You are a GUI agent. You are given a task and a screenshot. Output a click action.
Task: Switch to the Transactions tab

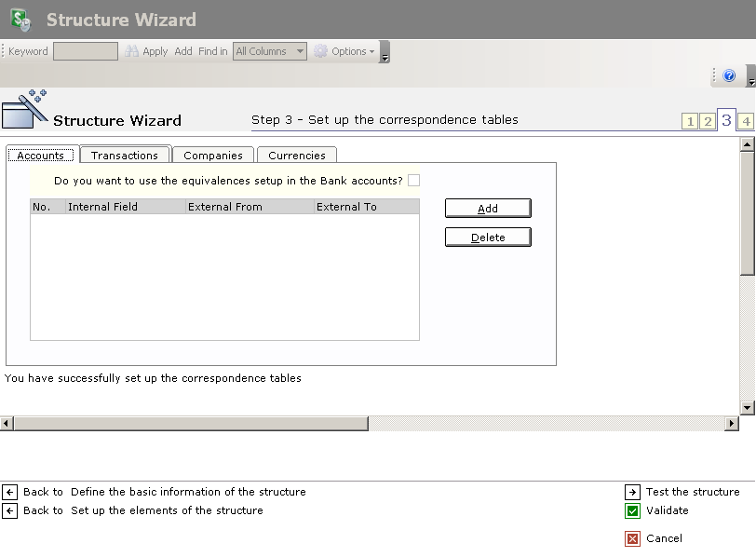click(125, 156)
